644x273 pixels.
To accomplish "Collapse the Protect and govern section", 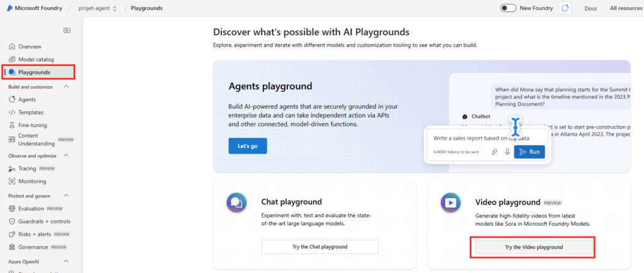I will coord(67,196).
